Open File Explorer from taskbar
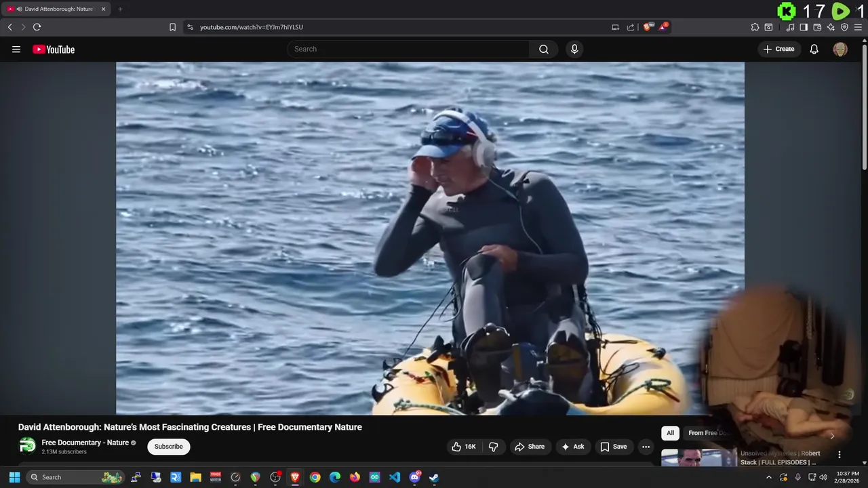Screen dimensions: 868x488 [195, 477]
